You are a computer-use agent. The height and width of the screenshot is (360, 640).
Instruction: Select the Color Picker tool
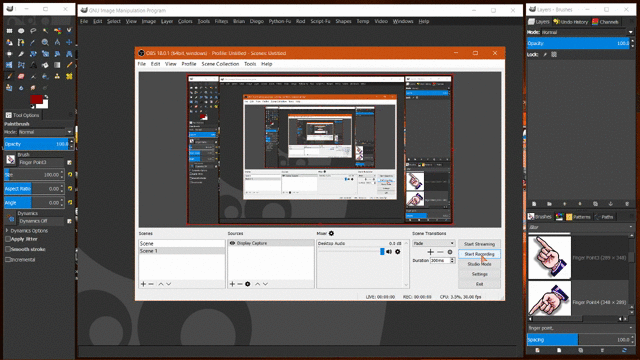coord(33,42)
